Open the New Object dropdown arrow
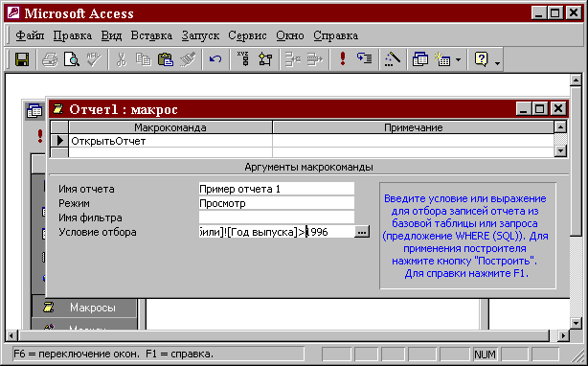The height and width of the screenshot is (366, 588). (x=459, y=59)
